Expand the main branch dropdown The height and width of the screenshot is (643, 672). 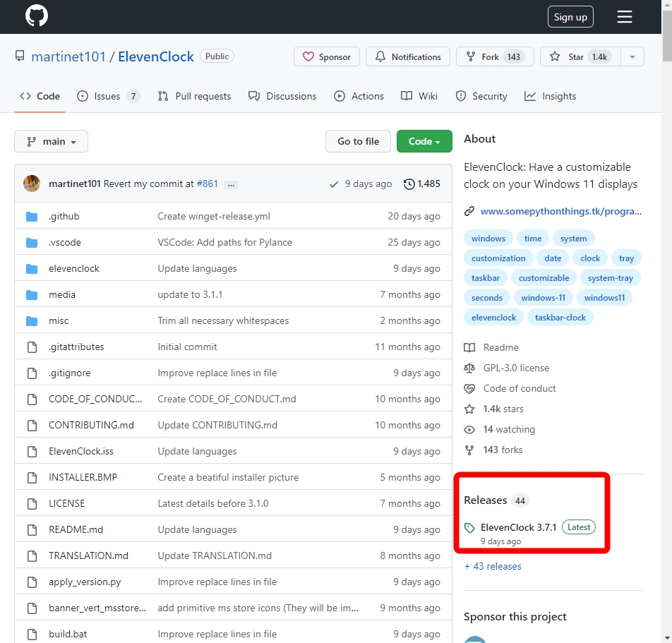click(51, 141)
